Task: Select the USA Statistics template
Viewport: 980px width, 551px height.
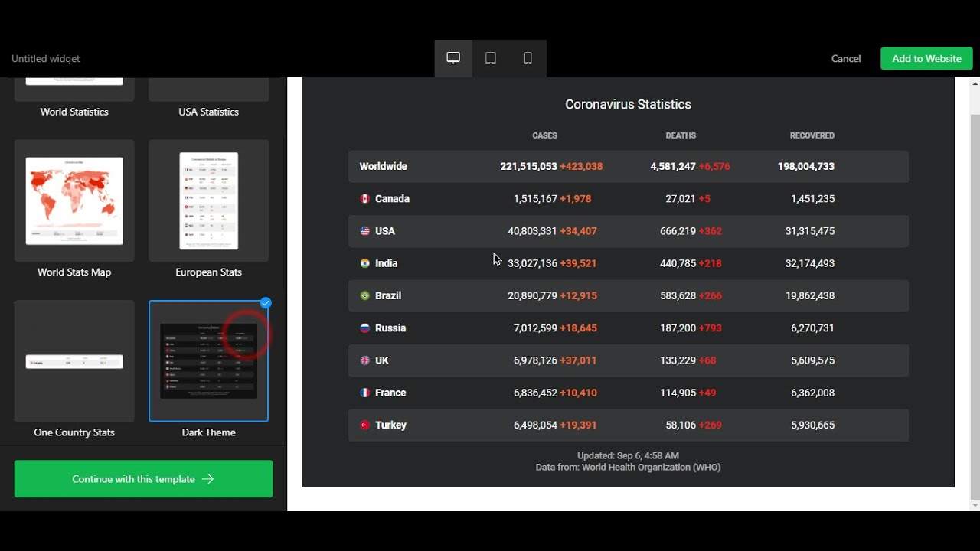Action: tap(209, 89)
